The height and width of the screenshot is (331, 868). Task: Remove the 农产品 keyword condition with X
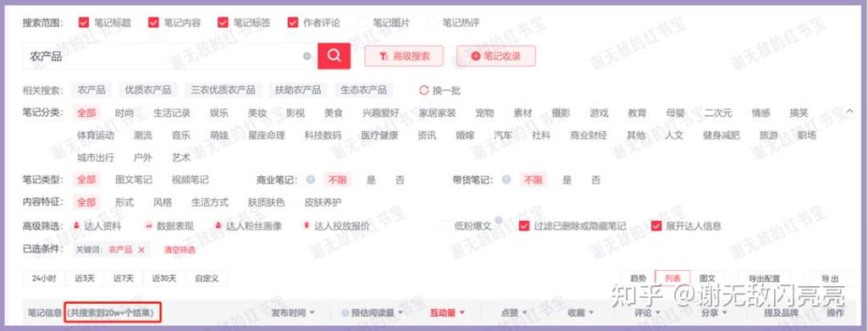(x=141, y=251)
